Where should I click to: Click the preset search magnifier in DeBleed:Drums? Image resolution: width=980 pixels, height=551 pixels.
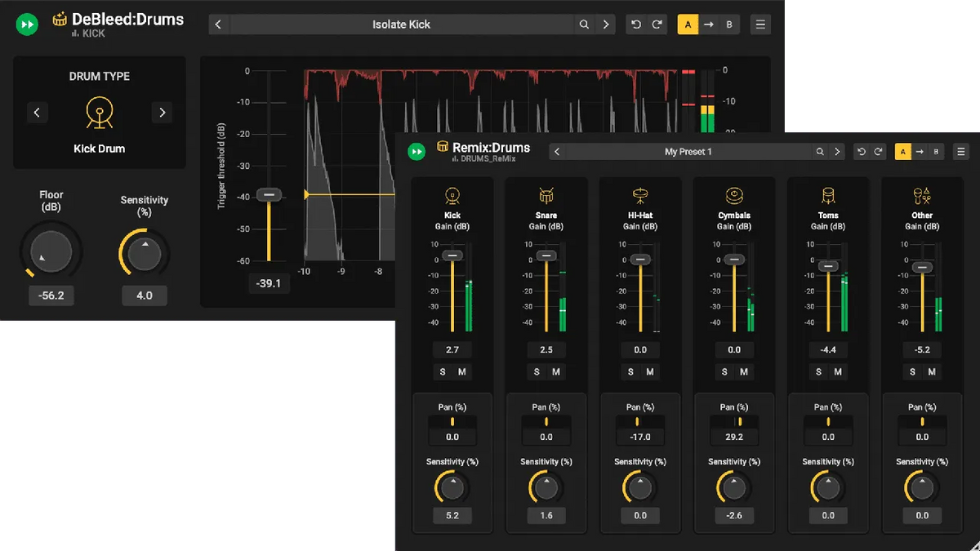pyautogui.click(x=584, y=24)
